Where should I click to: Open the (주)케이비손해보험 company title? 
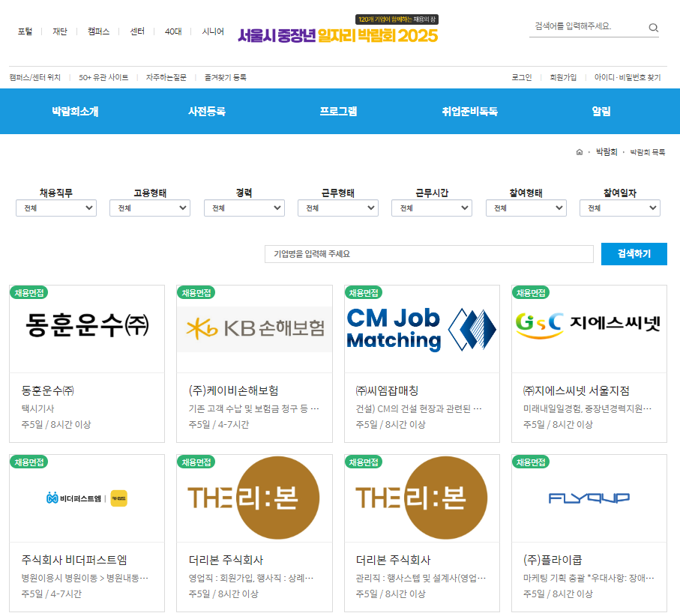click(x=233, y=390)
